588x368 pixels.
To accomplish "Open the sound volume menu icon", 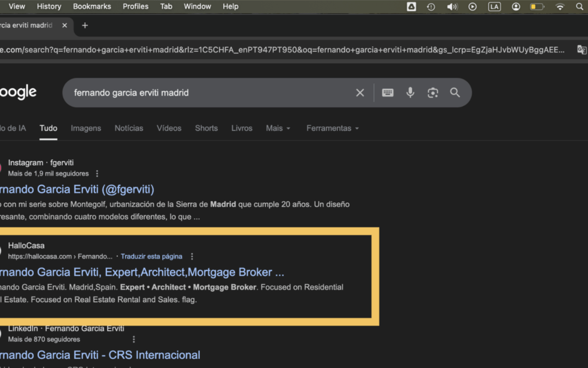I will tap(452, 7).
